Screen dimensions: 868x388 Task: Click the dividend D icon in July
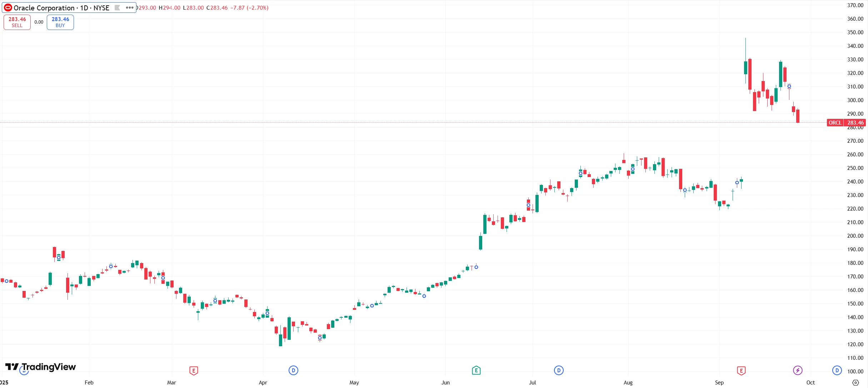click(x=559, y=371)
